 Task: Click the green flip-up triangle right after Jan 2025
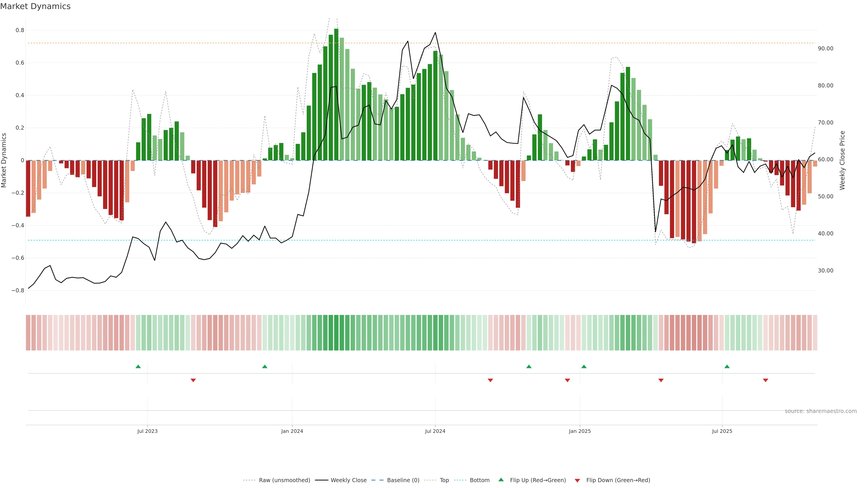pos(584,366)
